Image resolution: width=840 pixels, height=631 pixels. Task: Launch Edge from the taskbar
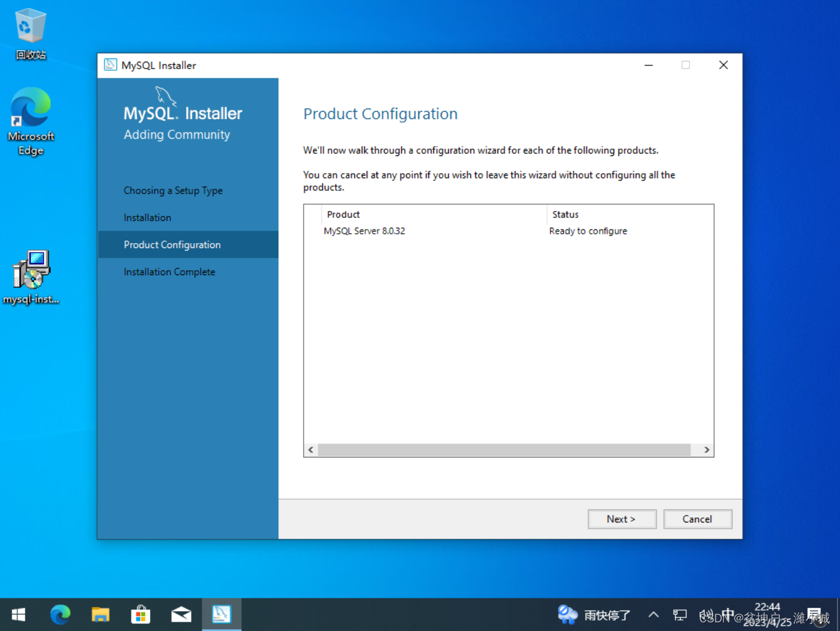point(60,614)
